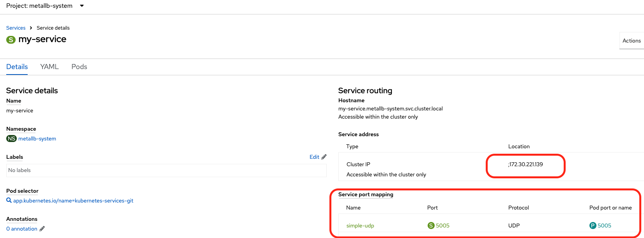Click the Service port mapping heading
Image resolution: width=644 pixels, height=238 pixels.
366,194
